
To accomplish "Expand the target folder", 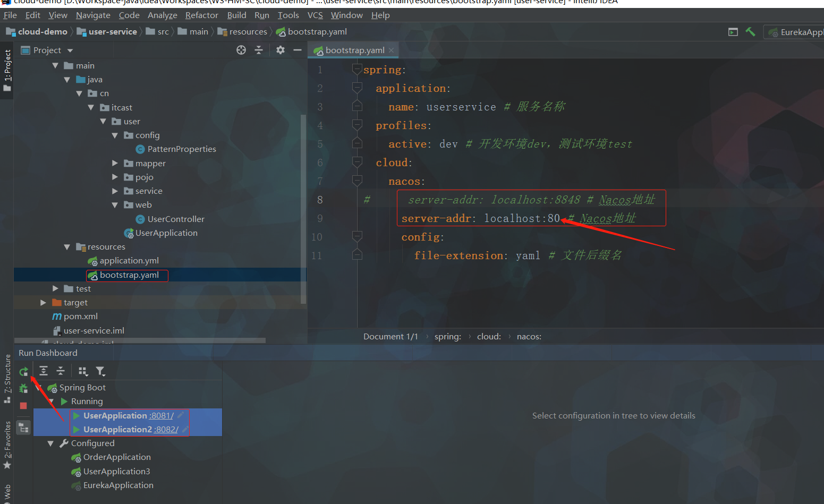I will pyautogui.click(x=43, y=302).
